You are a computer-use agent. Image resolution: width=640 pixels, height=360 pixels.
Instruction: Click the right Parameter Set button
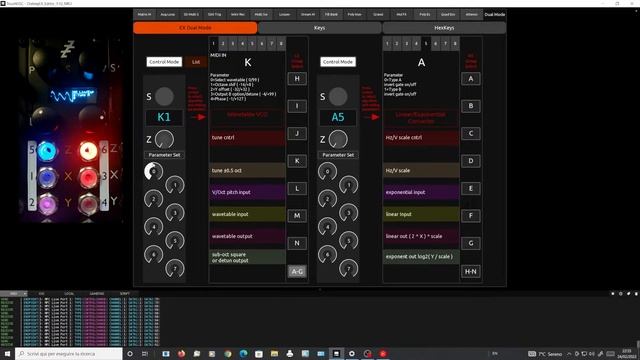pos(338,155)
